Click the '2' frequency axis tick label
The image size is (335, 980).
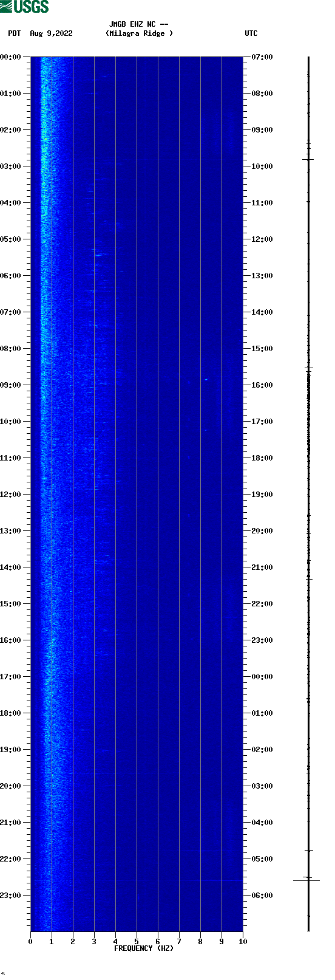[73, 942]
